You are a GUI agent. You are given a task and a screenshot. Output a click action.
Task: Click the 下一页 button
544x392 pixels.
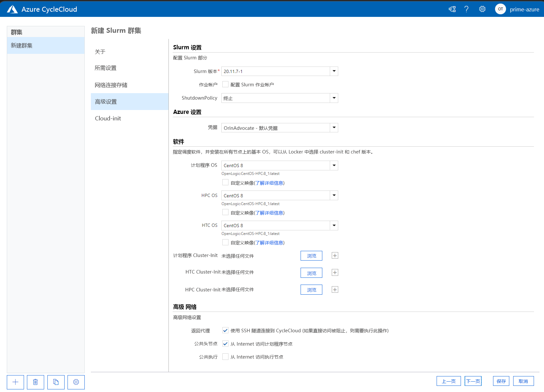pyautogui.click(x=473, y=381)
